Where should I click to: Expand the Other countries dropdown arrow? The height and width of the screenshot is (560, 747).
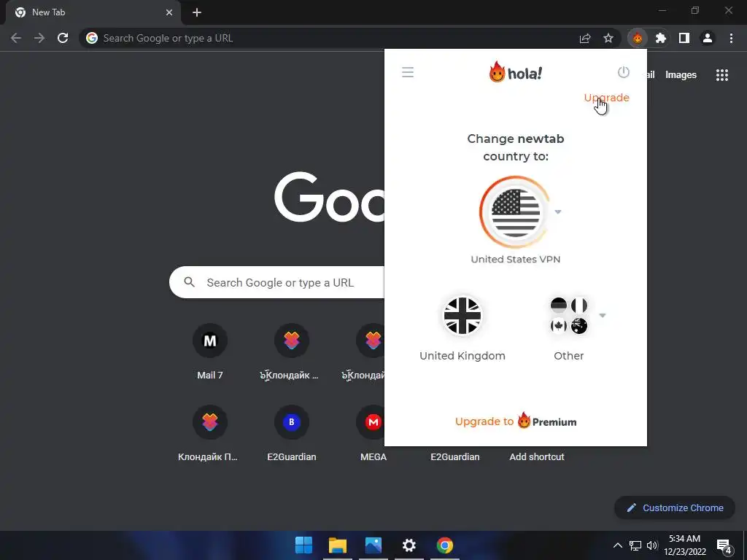pyautogui.click(x=602, y=316)
